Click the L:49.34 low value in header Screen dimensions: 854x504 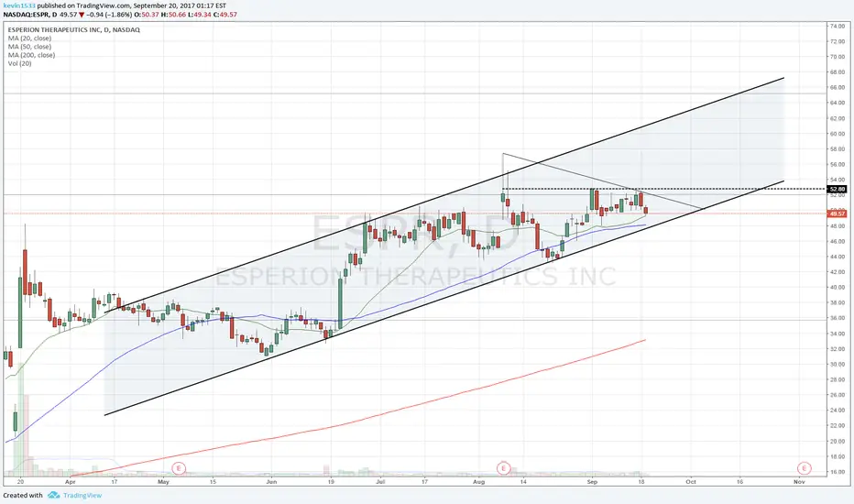(x=200, y=14)
